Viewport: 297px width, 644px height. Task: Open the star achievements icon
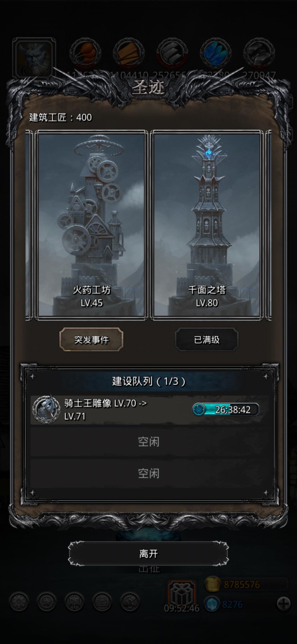47,602
